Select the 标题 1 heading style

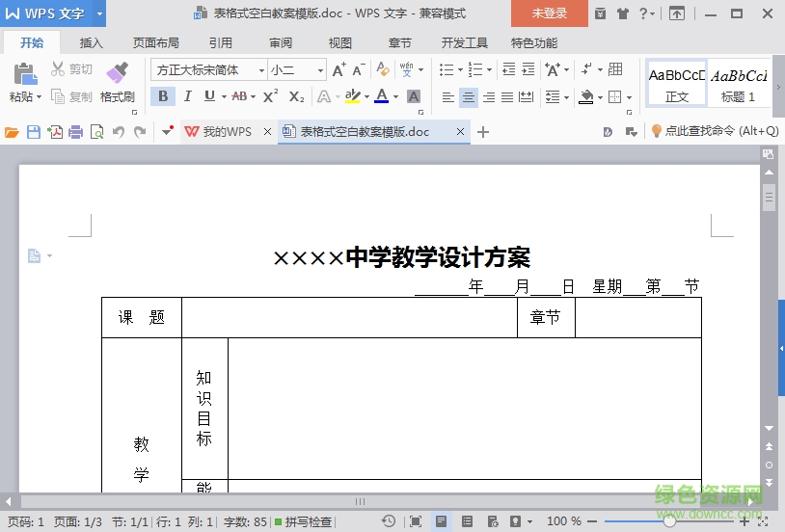point(739,83)
